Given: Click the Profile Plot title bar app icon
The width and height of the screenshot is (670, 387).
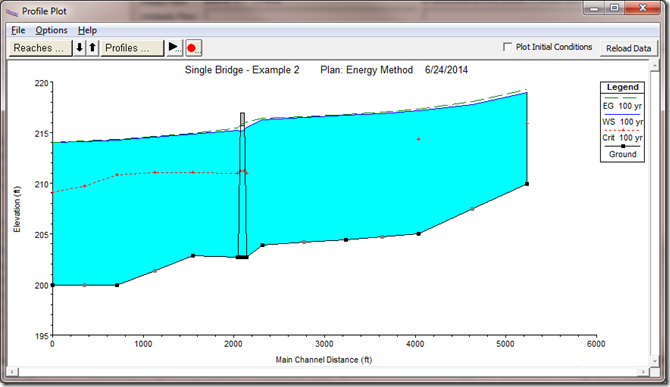Looking at the screenshot, I should [x=12, y=12].
